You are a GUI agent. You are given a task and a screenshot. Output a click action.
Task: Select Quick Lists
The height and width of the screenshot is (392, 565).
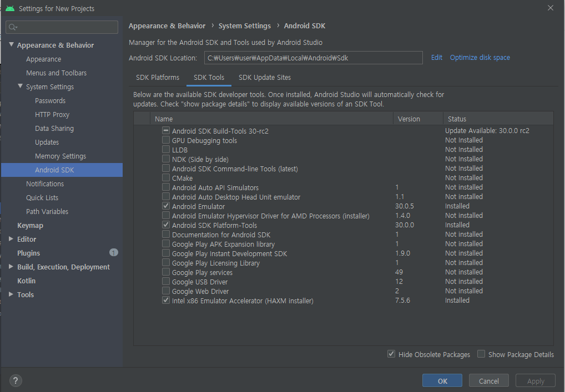pos(42,197)
